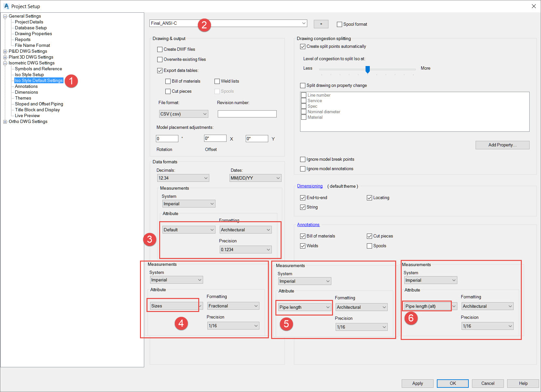Image resolution: width=541 pixels, height=392 pixels.
Task: Expand the P&ID DWG Settings tree node
Action: 5,51
